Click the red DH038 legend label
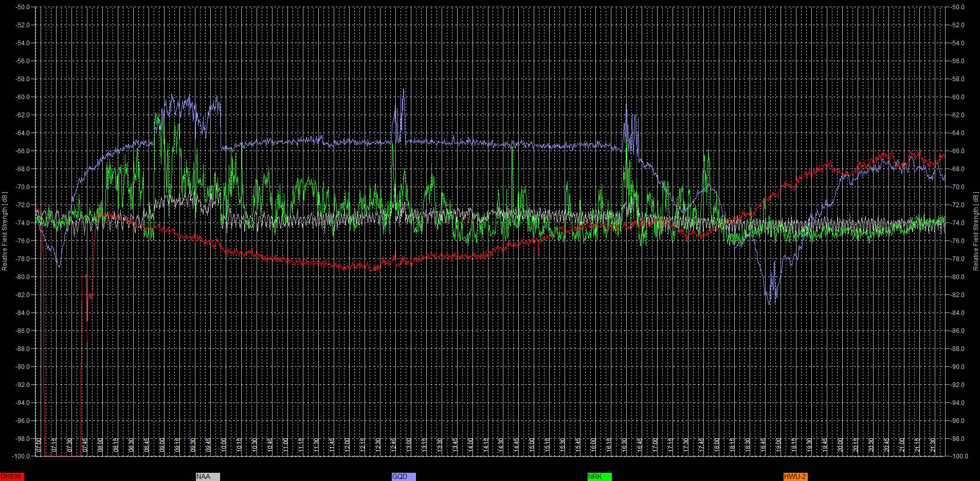 point(12,477)
